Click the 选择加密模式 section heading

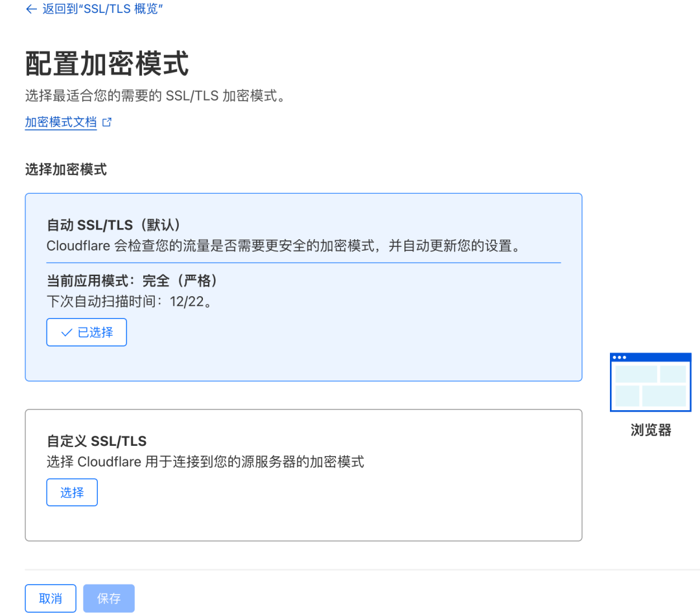65,170
